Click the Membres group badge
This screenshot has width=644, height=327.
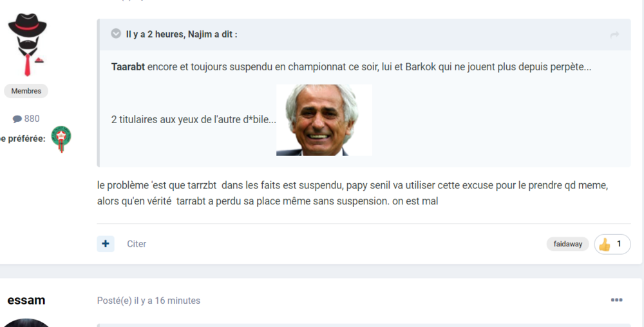pos(26,91)
